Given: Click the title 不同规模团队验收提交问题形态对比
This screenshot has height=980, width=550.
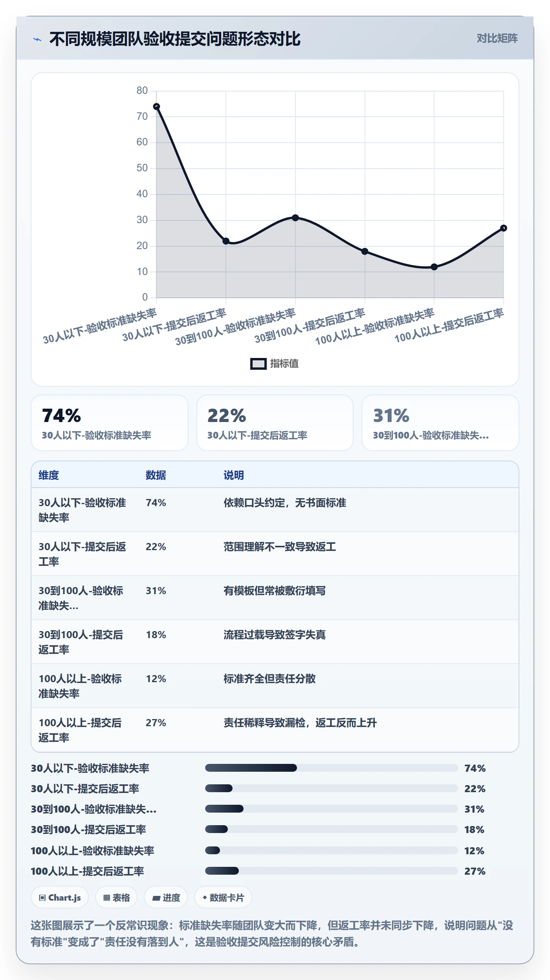Looking at the screenshot, I should 175,39.
